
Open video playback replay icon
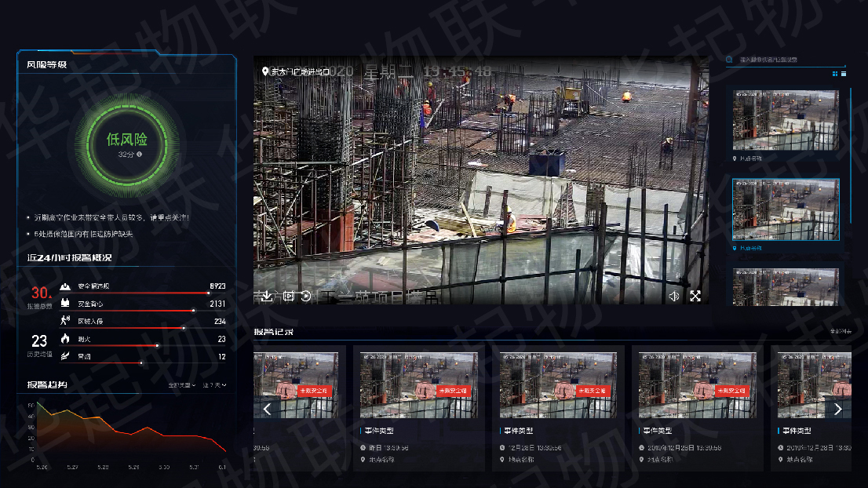(x=305, y=297)
